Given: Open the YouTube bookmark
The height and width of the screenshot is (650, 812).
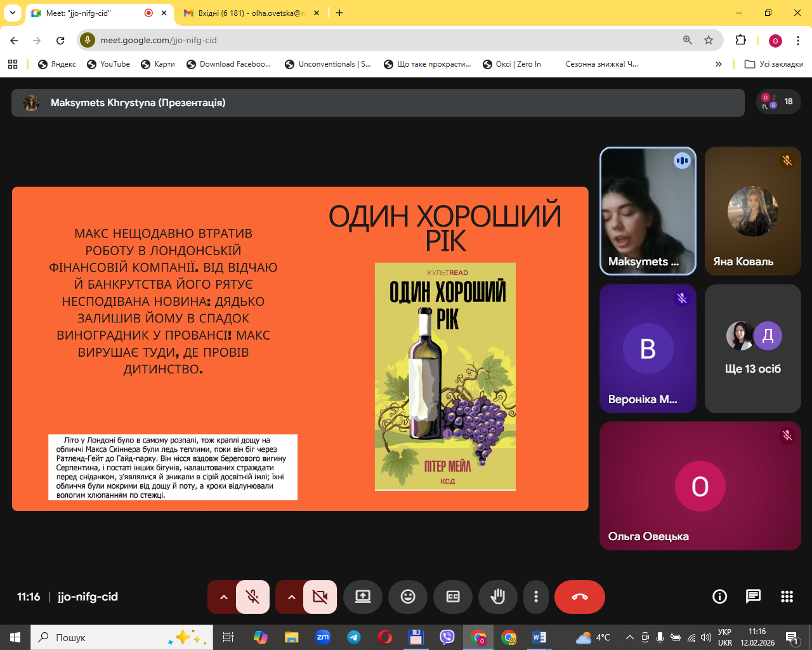Looking at the screenshot, I should coord(108,64).
